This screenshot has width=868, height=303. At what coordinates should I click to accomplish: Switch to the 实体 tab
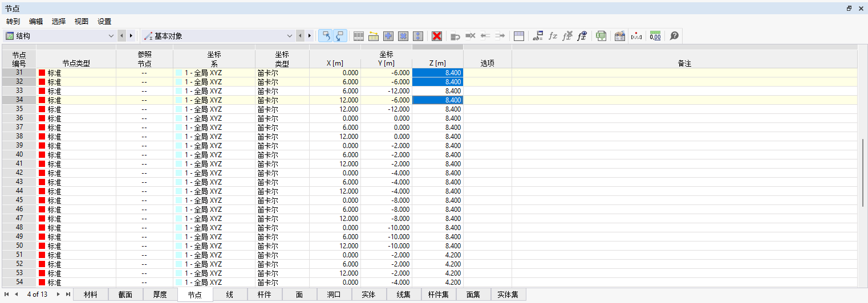369,294
